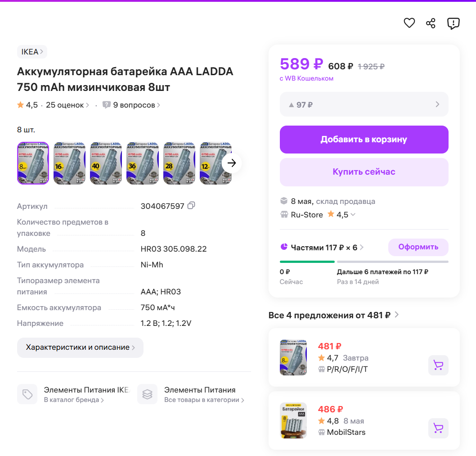Expand the 97 ₽ price change row
476x456 pixels.
point(364,104)
